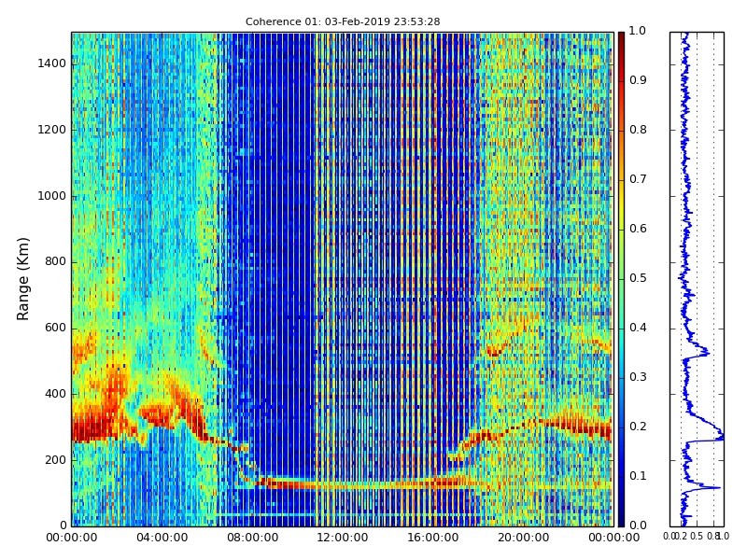Screen dimensions: 747x560
Task: Click the 1200 range tick label
Action: [x=52, y=130]
